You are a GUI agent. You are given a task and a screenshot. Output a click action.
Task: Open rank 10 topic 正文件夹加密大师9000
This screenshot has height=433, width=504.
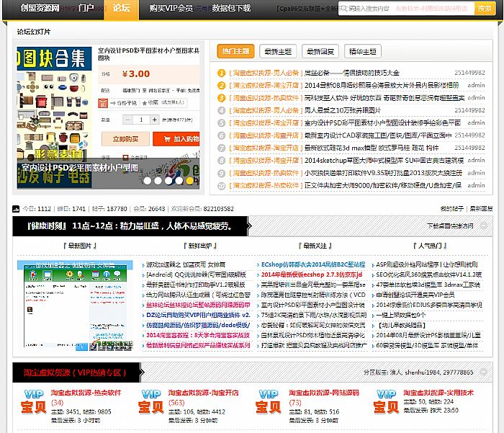[x=383, y=185]
